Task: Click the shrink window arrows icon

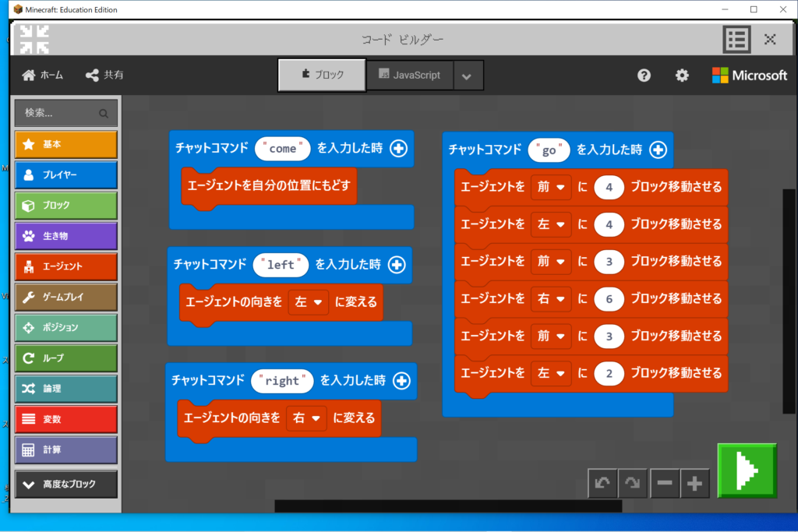Action: pyautogui.click(x=34, y=39)
